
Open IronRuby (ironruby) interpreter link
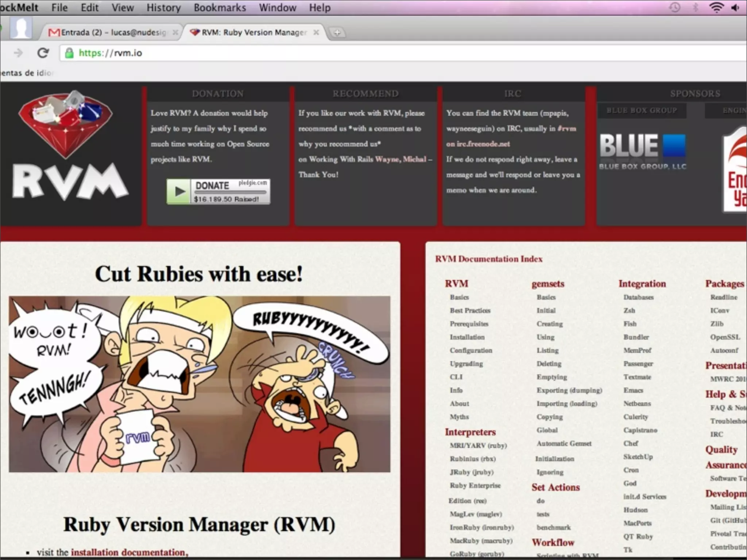point(482,528)
